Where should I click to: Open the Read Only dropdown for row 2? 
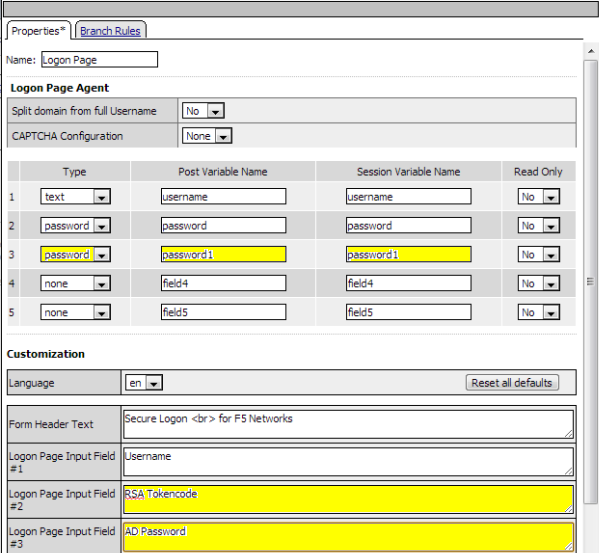pos(538,226)
